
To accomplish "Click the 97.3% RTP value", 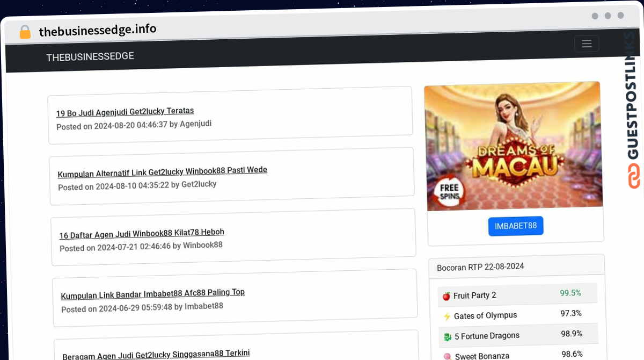I will click(571, 313).
